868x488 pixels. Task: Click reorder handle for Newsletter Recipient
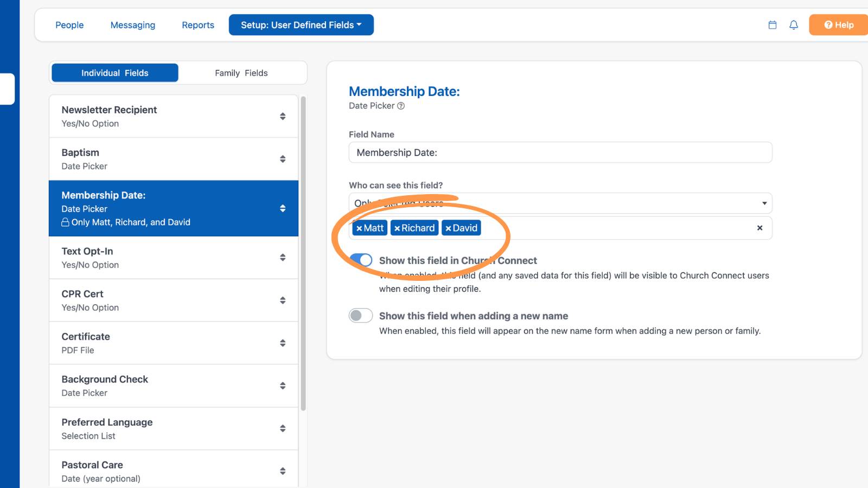(x=283, y=116)
